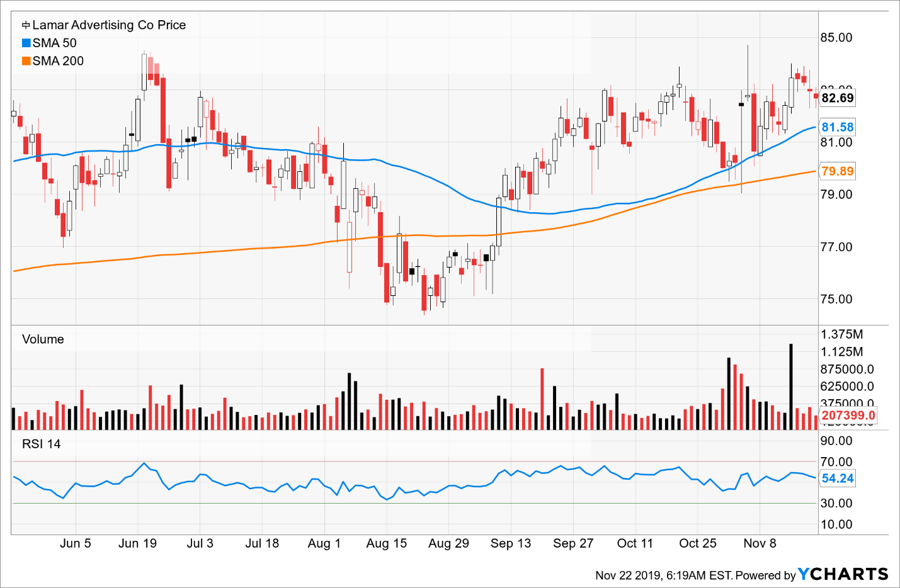This screenshot has height=588, width=900.
Task: Click the current price flag 82.69
Action: [838, 98]
